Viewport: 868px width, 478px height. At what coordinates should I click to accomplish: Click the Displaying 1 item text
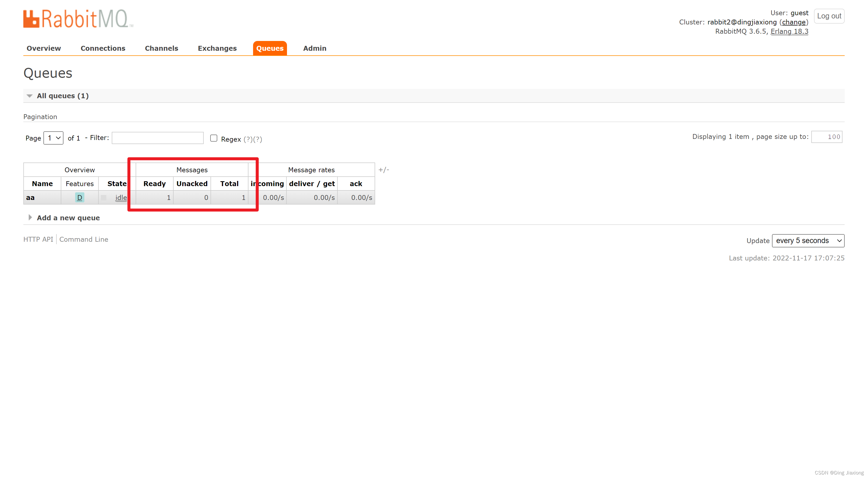click(x=721, y=136)
